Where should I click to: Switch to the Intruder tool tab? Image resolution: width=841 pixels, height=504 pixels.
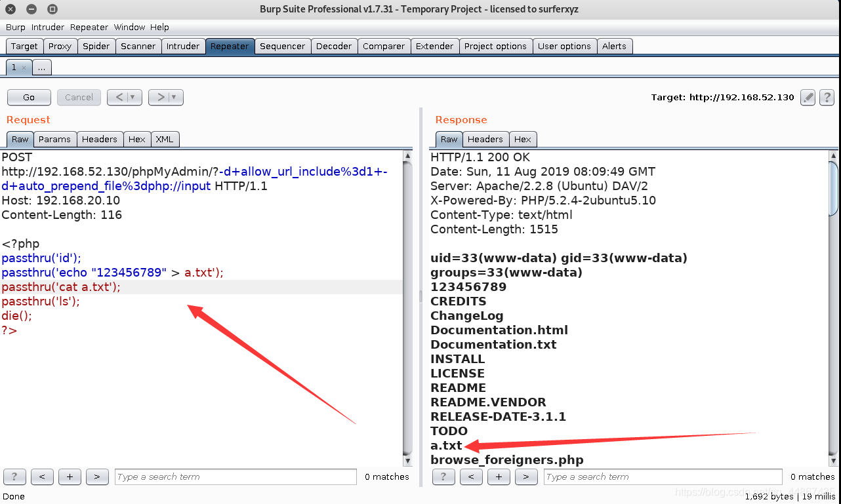point(183,47)
